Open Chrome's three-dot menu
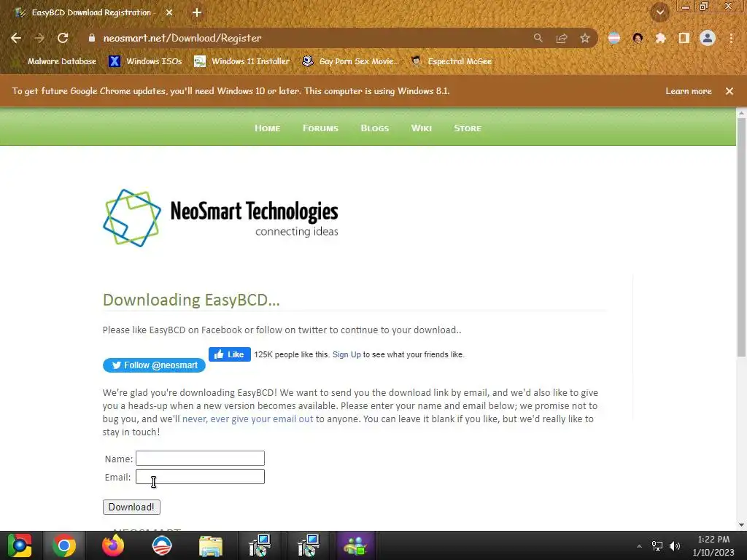This screenshot has width=747, height=560. (x=731, y=38)
